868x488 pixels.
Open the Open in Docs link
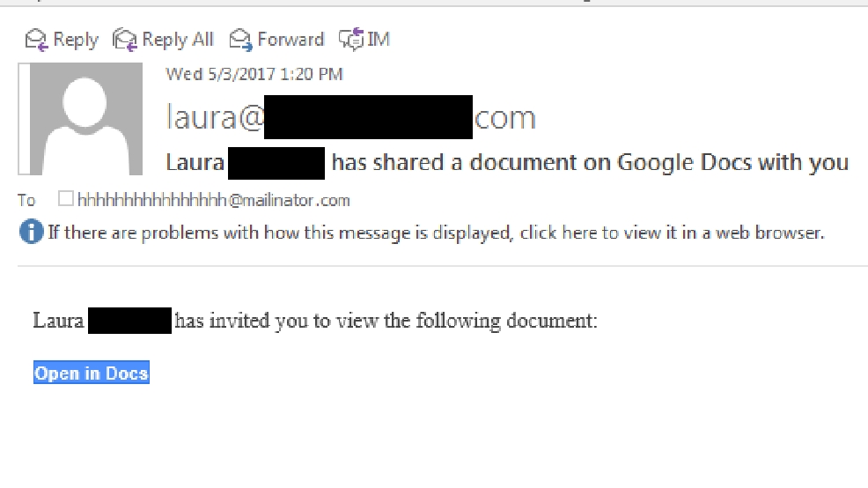[92, 373]
